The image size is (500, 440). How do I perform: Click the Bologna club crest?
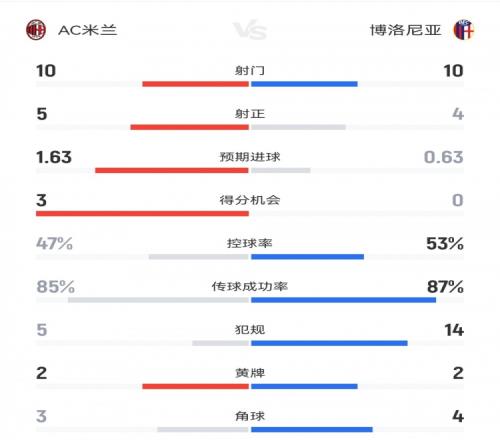coord(464,30)
